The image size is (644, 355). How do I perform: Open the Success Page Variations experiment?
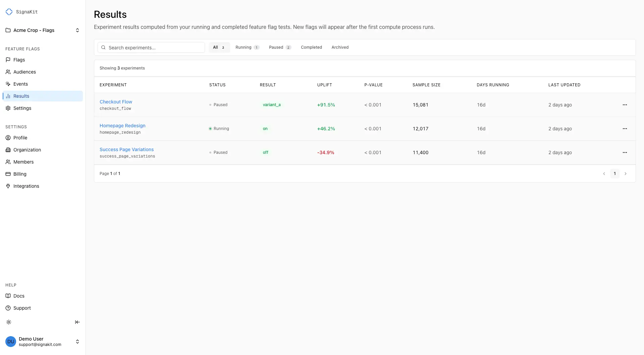click(126, 149)
